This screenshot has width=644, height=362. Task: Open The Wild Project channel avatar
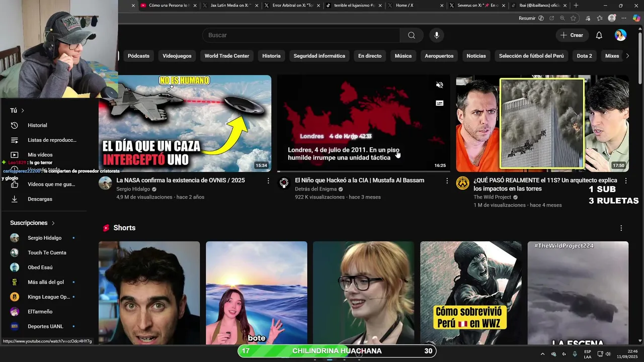(x=463, y=183)
